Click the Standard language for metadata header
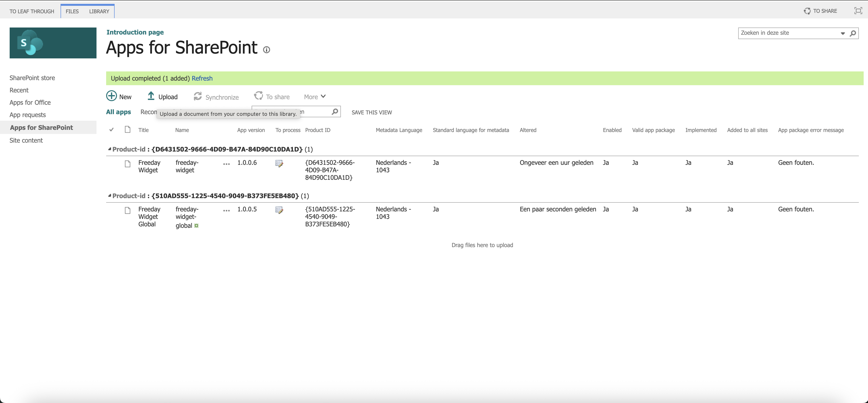The height and width of the screenshot is (403, 868). click(x=471, y=130)
